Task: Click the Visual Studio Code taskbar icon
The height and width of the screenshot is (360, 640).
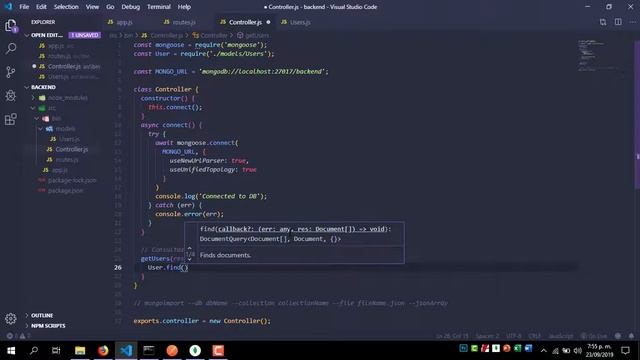Action: click(x=126, y=351)
